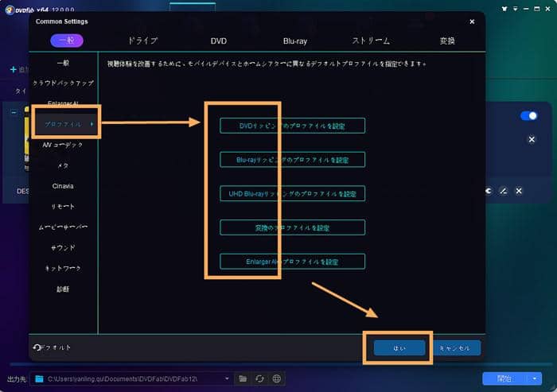
Task: Open A/V コーデック settings
Action: click(x=63, y=145)
